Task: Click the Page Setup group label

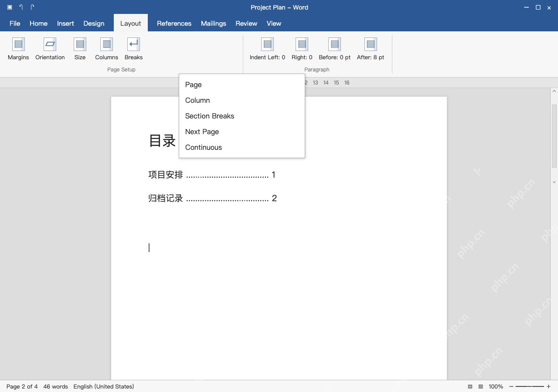Action: point(121,70)
